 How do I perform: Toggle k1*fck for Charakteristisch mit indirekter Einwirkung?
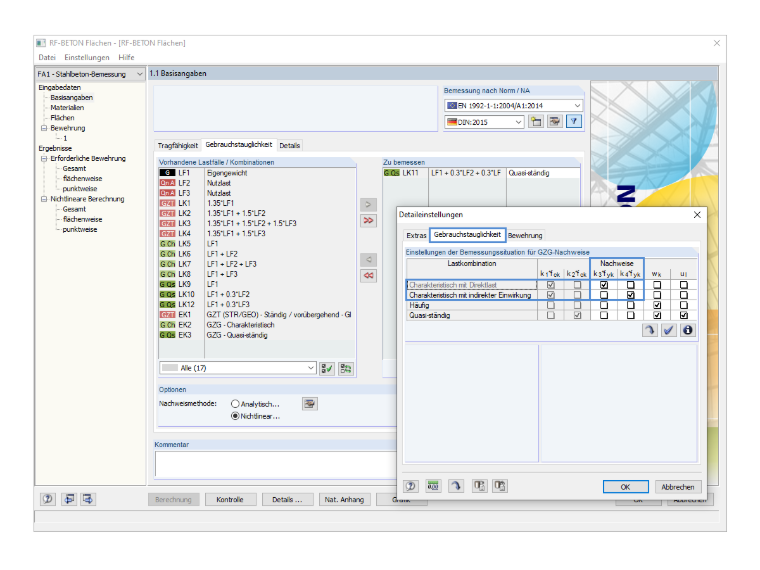pyautogui.click(x=551, y=295)
